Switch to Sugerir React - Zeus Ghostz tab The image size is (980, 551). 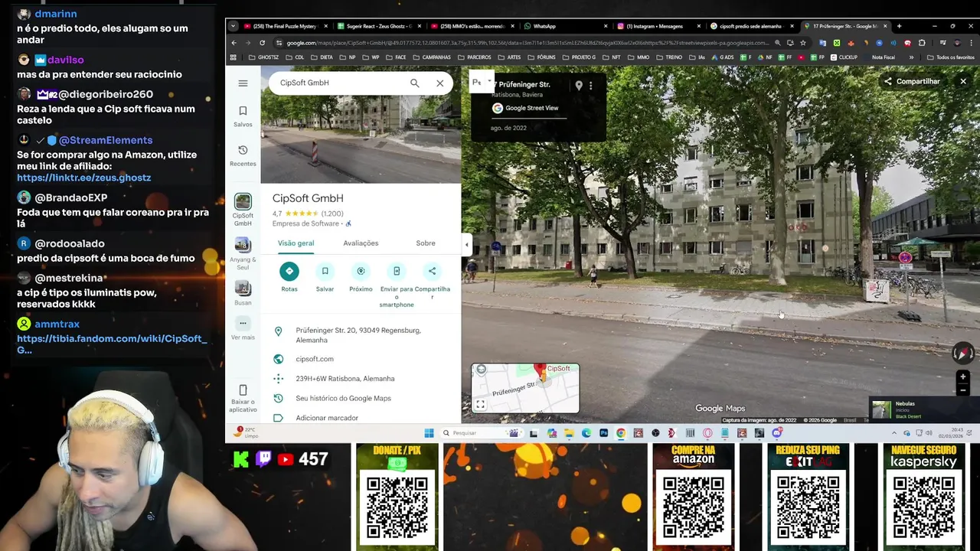tap(377, 26)
